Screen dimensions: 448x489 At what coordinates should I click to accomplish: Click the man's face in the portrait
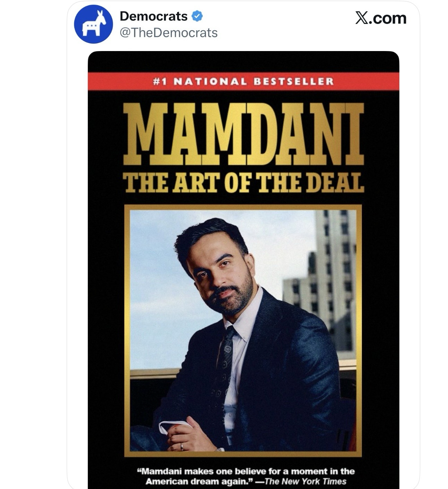(x=222, y=278)
